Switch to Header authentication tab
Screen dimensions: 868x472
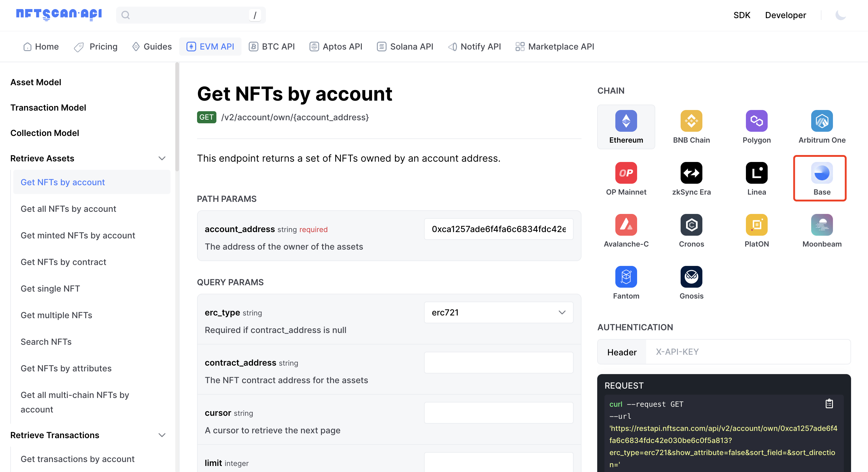click(x=621, y=352)
